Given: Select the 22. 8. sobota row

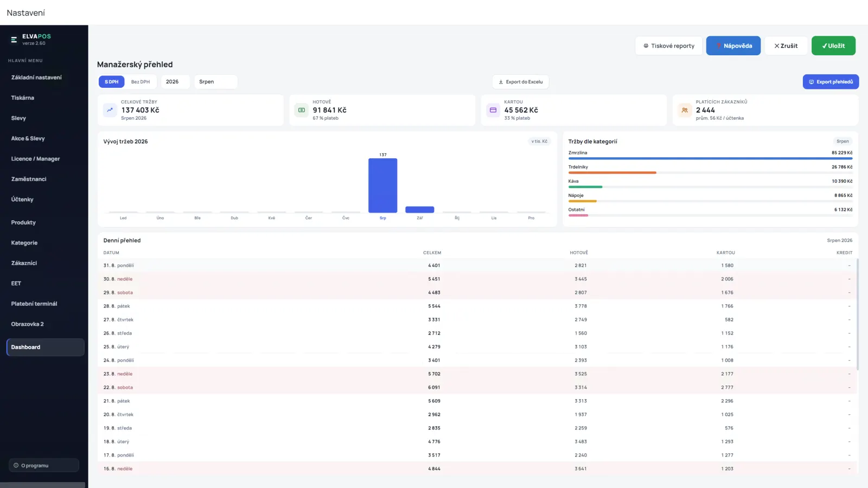Looking at the screenshot, I should 477,388.
